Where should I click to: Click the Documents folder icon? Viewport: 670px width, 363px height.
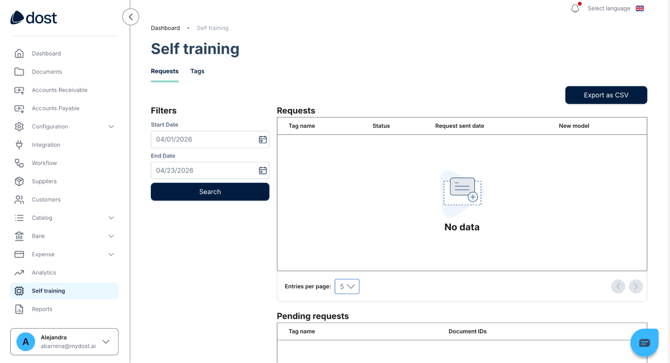click(x=19, y=72)
